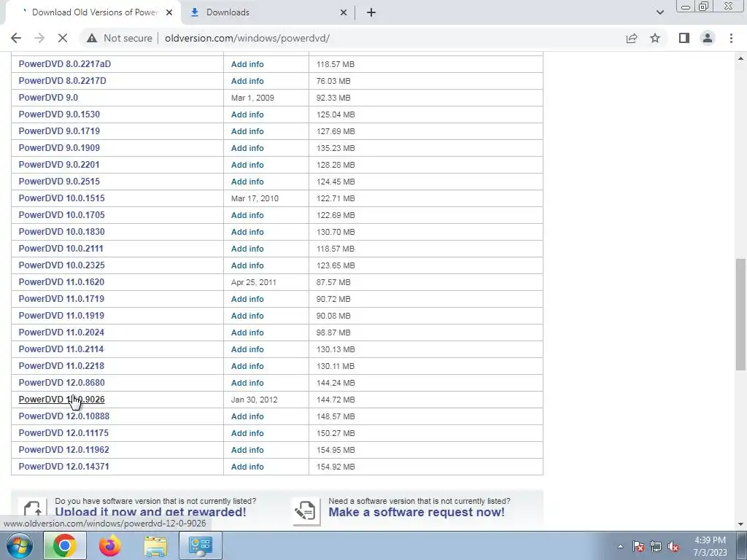747x560 pixels.
Task: Open Chrome's three-dot menu
Action: [x=731, y=38]
